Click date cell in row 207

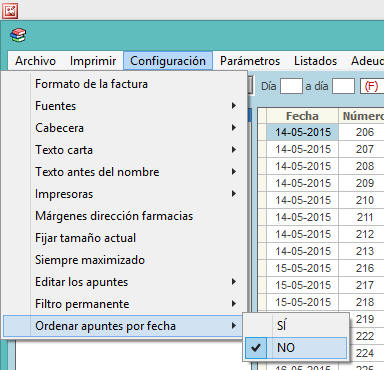click(x=302, y=149)
